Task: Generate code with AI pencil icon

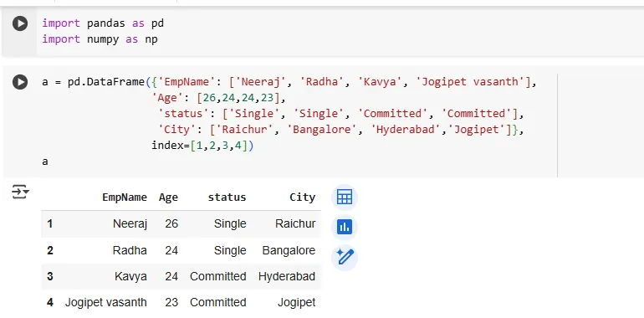Action: point(345,257)
